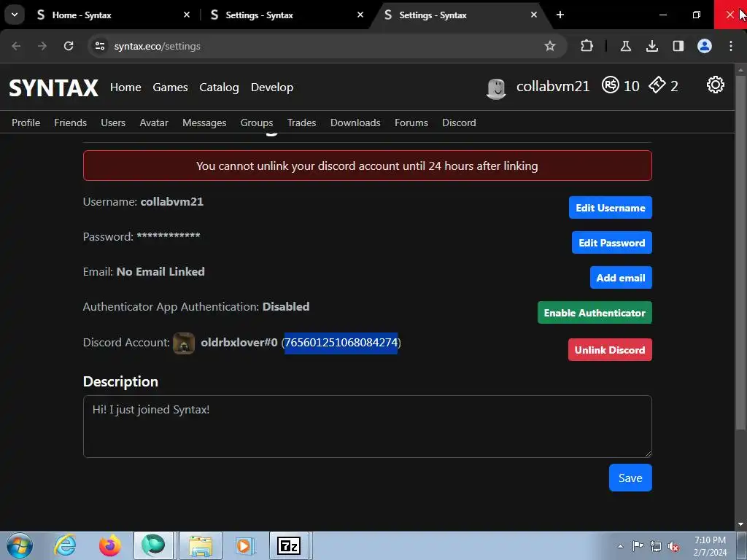The height and width of the screenshot is (560, 747).
Task: Click the collabvm21 username in header
Action: [553, 86]
